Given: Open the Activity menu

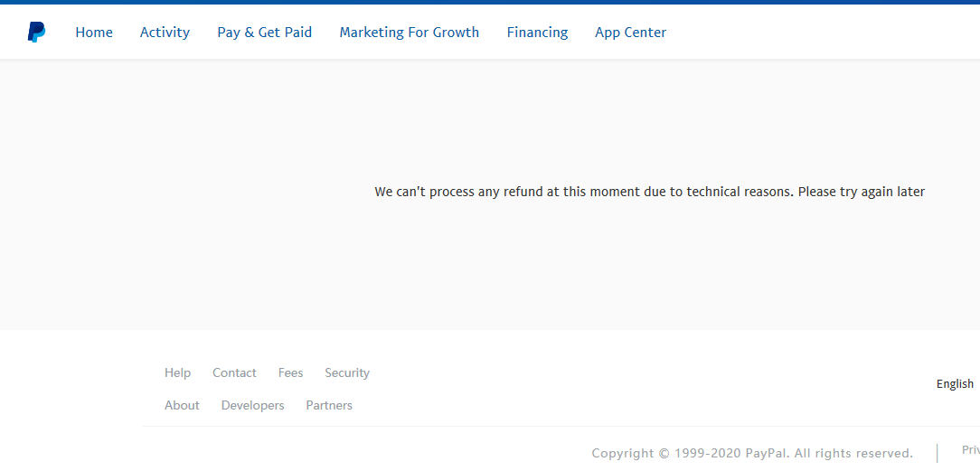Looking at the screenshot, I should 165,33.
